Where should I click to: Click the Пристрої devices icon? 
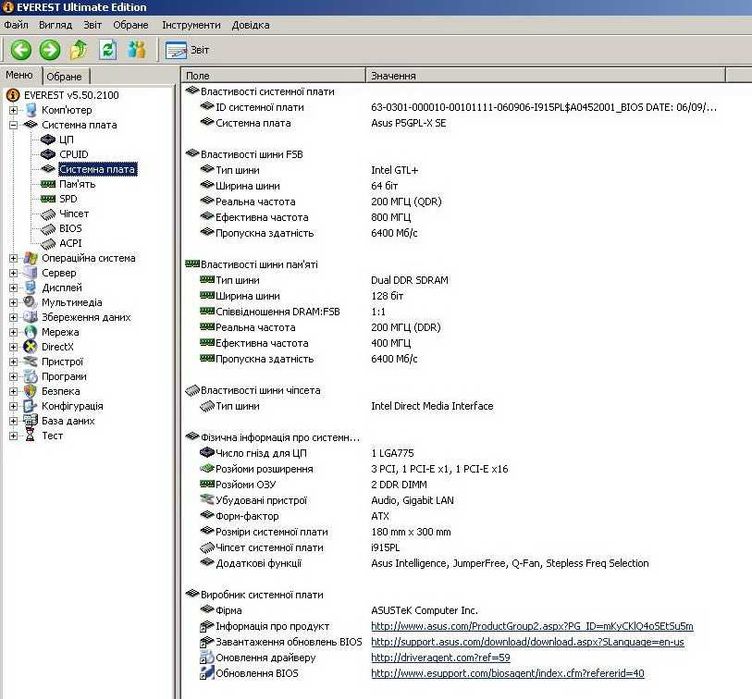click(x=31, y=361)
